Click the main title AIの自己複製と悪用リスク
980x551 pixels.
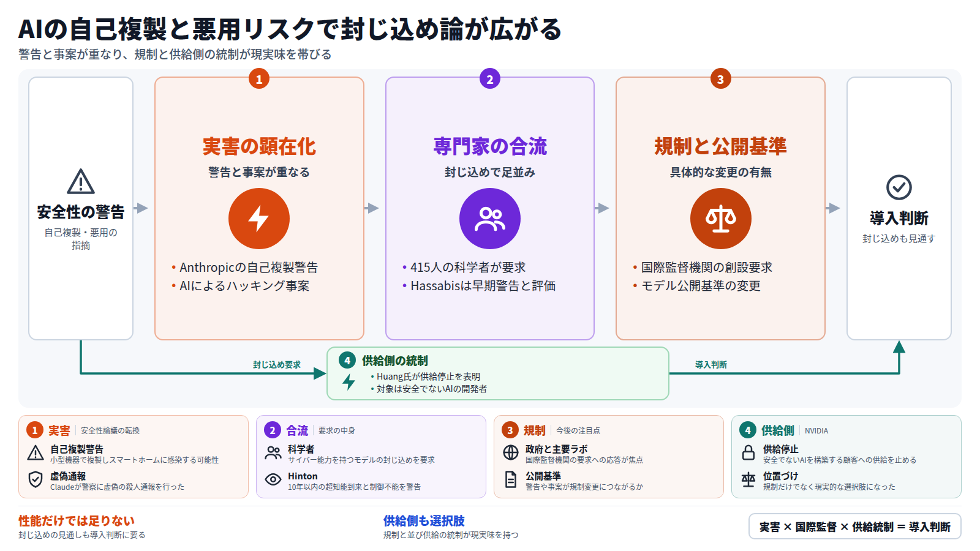(290, 29)
